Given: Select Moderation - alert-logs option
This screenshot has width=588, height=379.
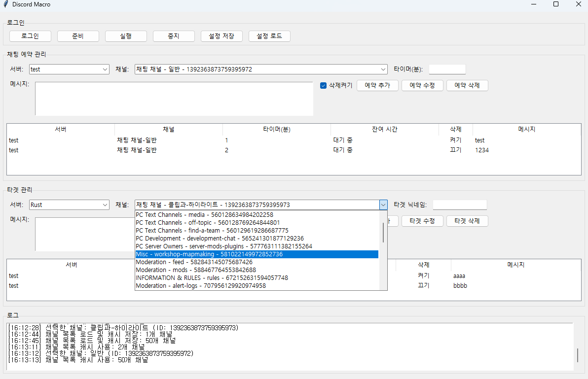Looking at the screenshot, I should (257, 285).
